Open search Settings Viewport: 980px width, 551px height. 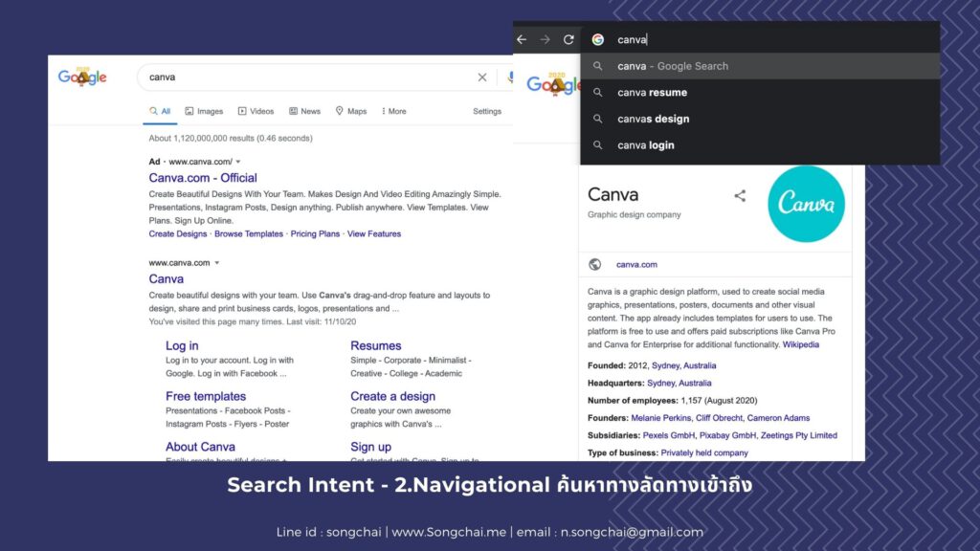tap(487, 111)
